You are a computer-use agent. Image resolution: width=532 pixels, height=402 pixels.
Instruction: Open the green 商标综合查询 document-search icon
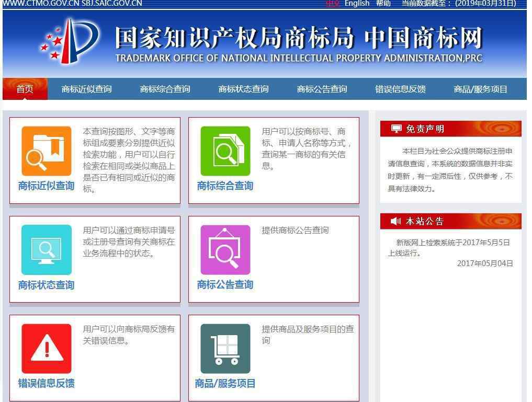pos(225,151)
